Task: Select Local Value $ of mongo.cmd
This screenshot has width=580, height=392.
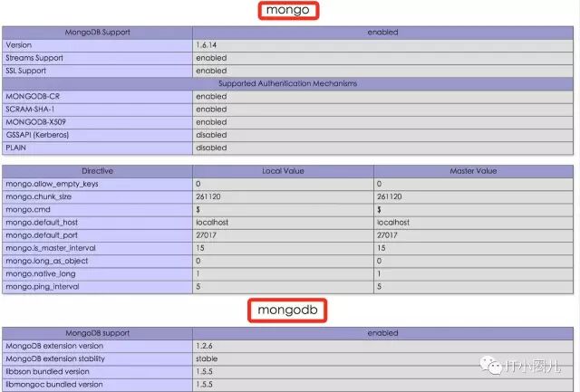Action: point(198,210)
